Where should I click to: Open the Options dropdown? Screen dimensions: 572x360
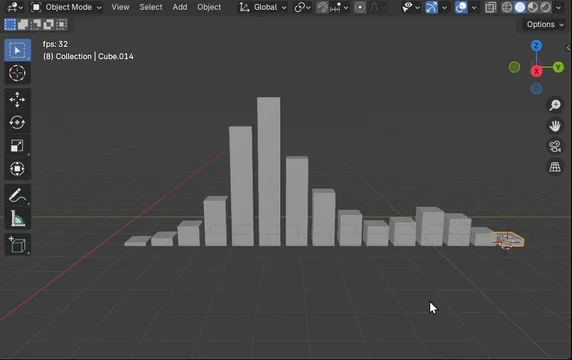tap(545, 24)
